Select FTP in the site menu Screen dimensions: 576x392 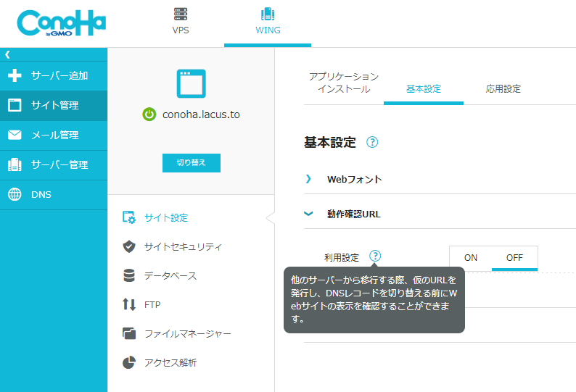(152, 304)
